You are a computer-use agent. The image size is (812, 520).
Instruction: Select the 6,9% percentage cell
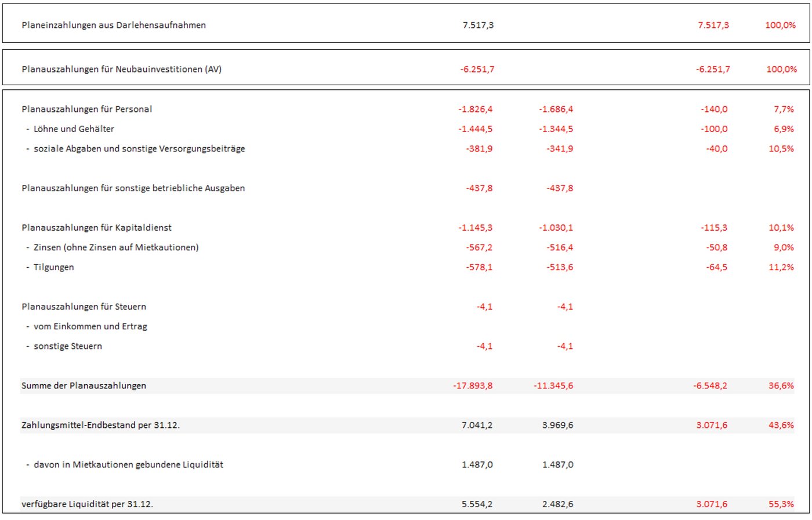[x=784, y=129]
